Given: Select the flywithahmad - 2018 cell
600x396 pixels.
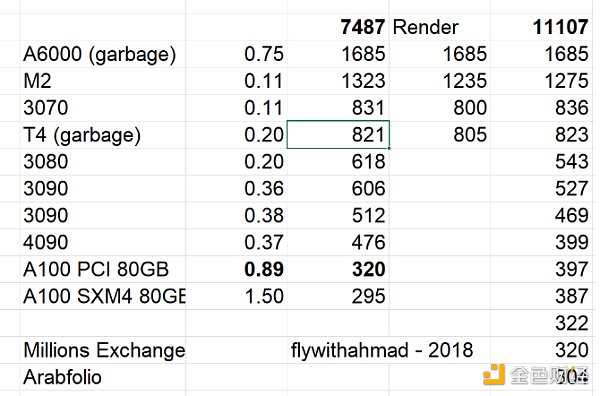Looking at the screenshot, I should click(382, 350).
